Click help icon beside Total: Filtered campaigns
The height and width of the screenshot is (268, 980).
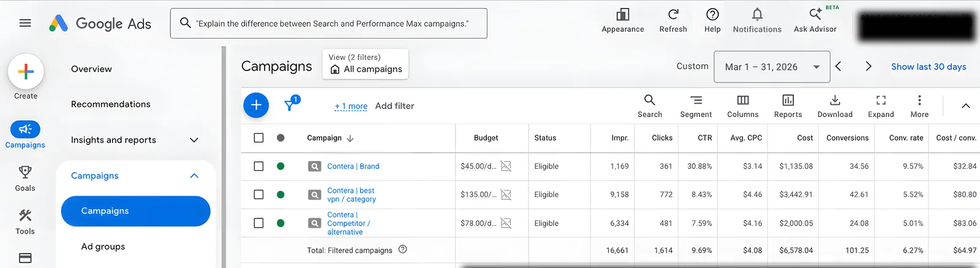[x=402, y=249]
